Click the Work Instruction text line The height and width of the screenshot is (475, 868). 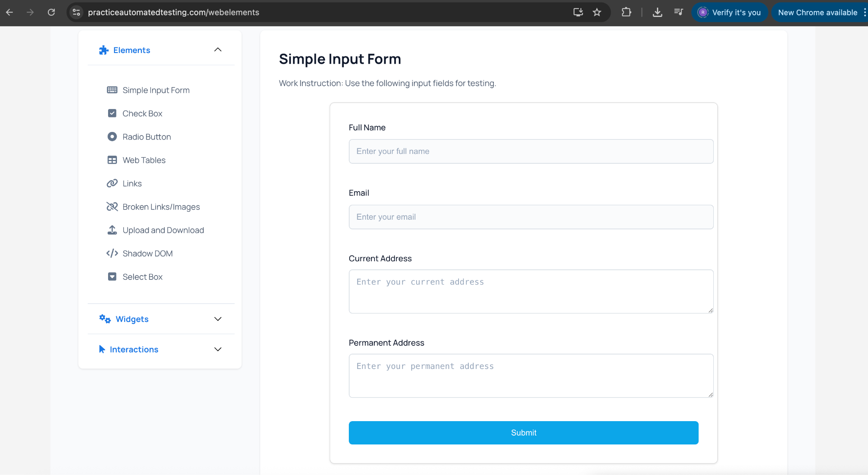[x=387, y=83]
